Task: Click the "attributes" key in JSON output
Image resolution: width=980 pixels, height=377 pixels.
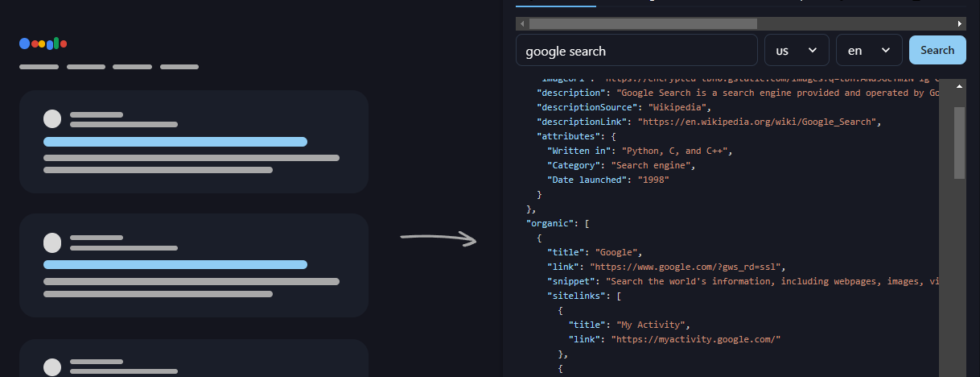Action: [x=566, y=136]
